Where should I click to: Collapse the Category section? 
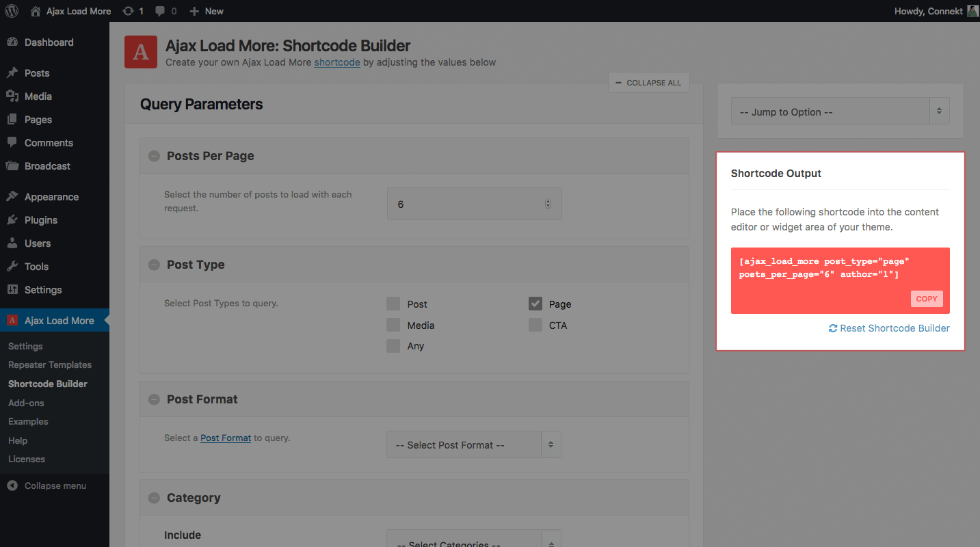(x=154, y=498)
